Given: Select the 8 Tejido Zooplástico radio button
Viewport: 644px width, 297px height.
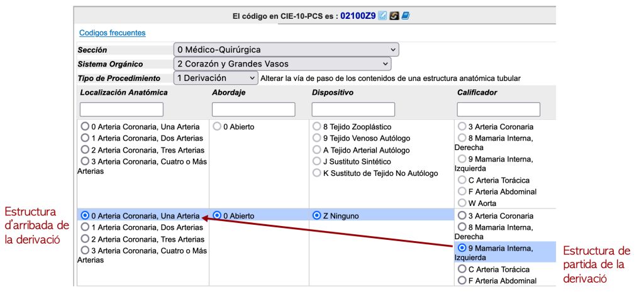Looking at the screenshot, I should point(317,127).
